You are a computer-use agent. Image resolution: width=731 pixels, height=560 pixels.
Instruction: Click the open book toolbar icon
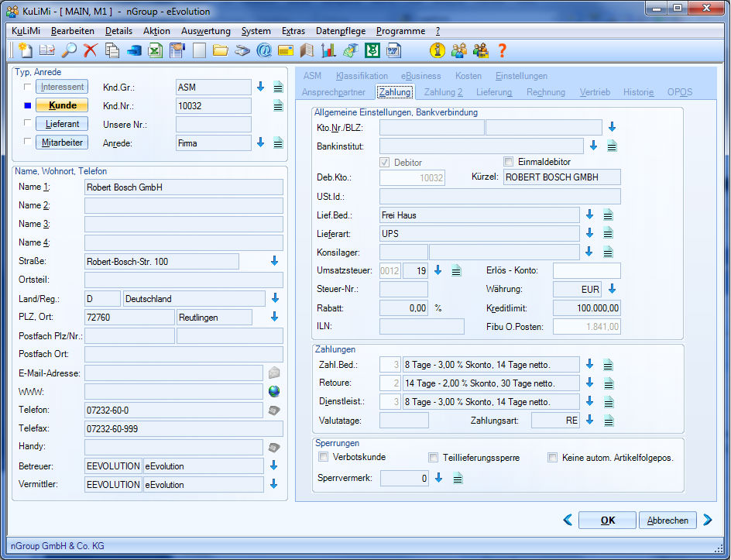tap(307, 50)
